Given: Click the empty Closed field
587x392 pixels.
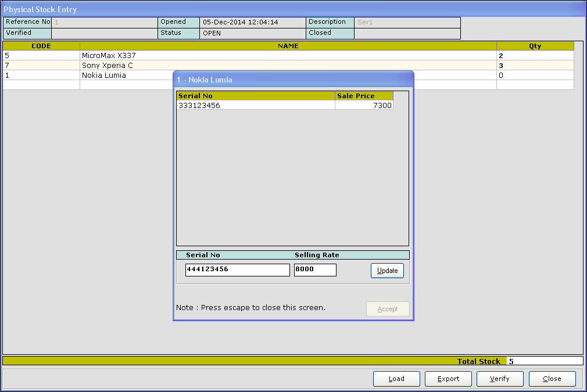Looking at the screenshot, I should [407, 33].
